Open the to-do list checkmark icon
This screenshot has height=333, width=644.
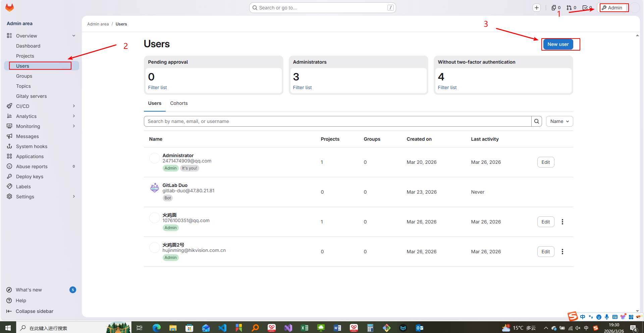tap(587, 8)
